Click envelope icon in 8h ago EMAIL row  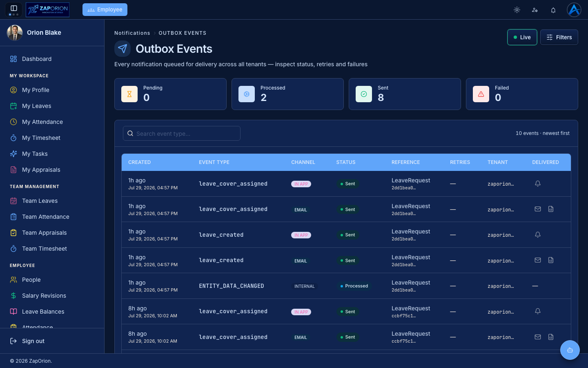pos(538,337)
